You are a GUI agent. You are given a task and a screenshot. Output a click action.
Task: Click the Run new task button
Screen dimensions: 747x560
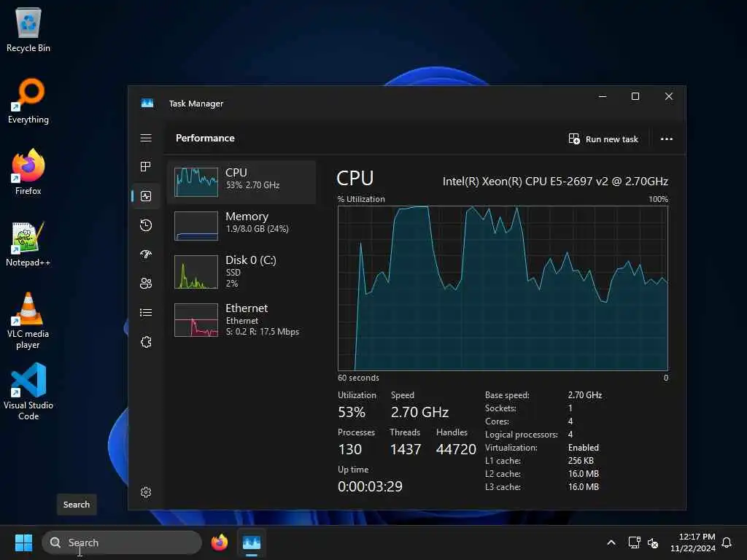[x=603, y=139]
